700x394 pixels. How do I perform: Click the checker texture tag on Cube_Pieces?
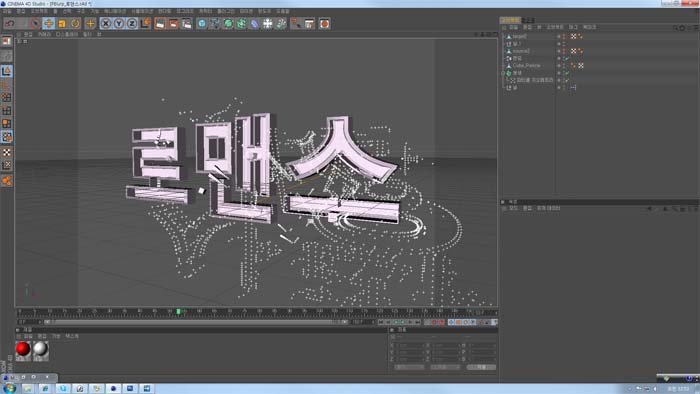[581, 66]
